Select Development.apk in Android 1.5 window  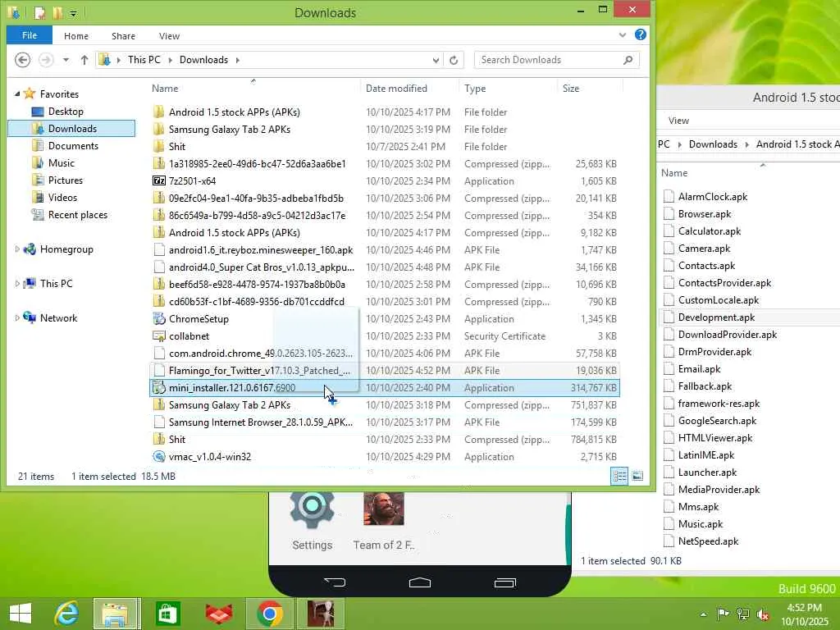click(716, 317)
